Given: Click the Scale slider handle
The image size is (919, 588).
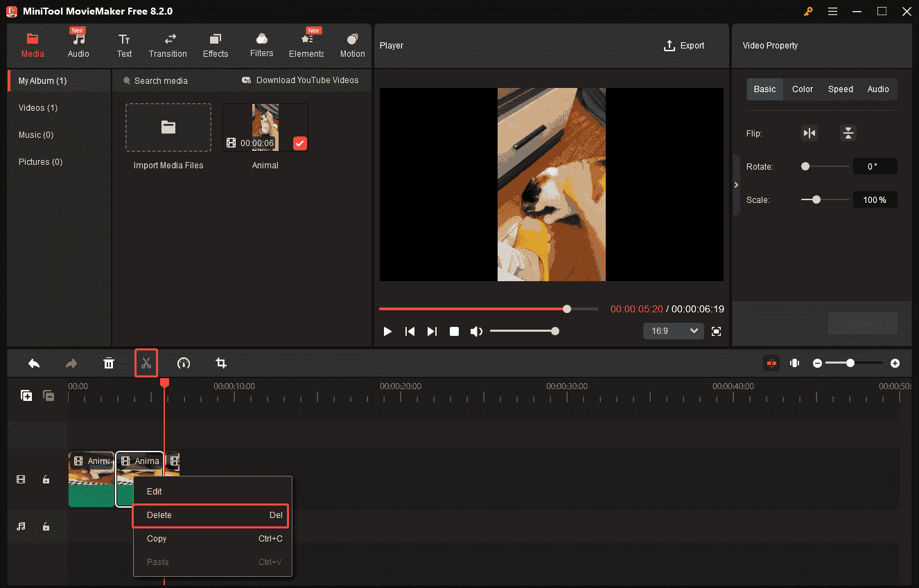Looking at the screenshot, I should point(816,199).
